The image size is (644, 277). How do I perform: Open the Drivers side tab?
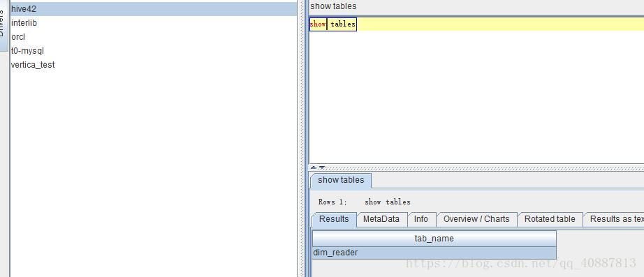point(3,25)
